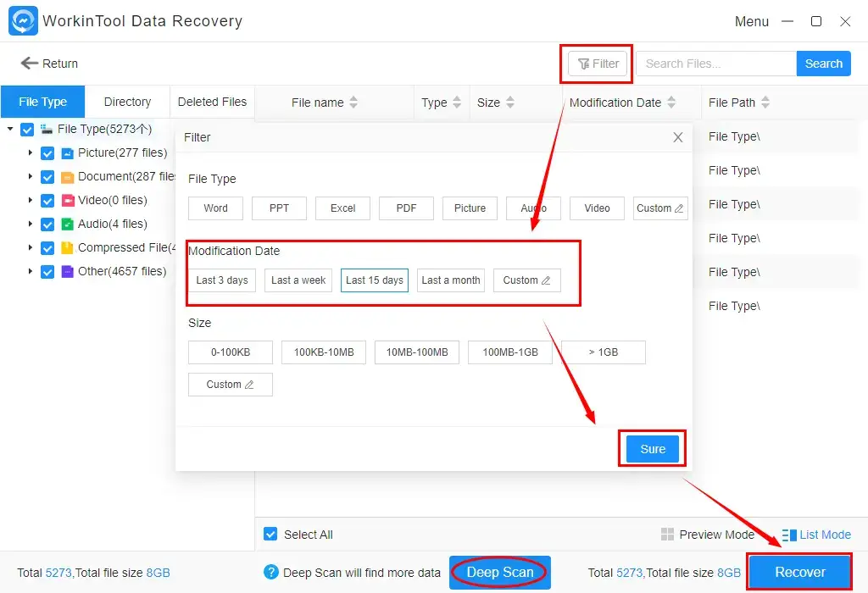The width and height of the screenshot is (868, 593).
Task: Start a Deep Scan
Action: click(x=499, y=572)
